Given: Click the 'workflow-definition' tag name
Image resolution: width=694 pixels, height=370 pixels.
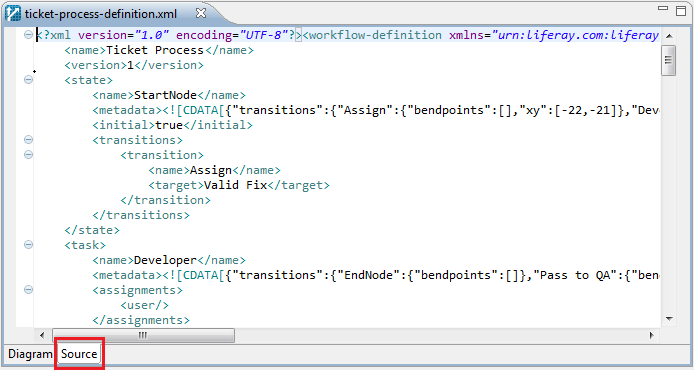Looking at the screenshot, I should (375, 35).
